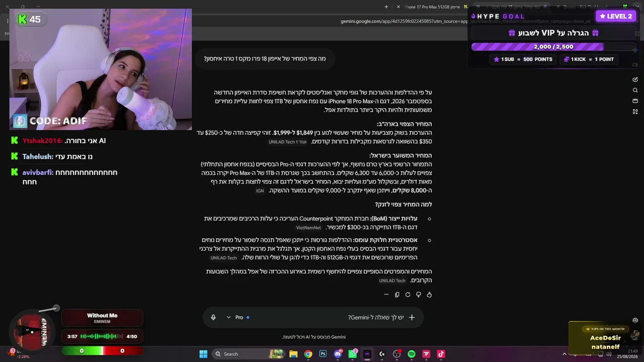Open the IGN source chip
Viewport: 644px width, 362px height.
click(x=260, y=191)
